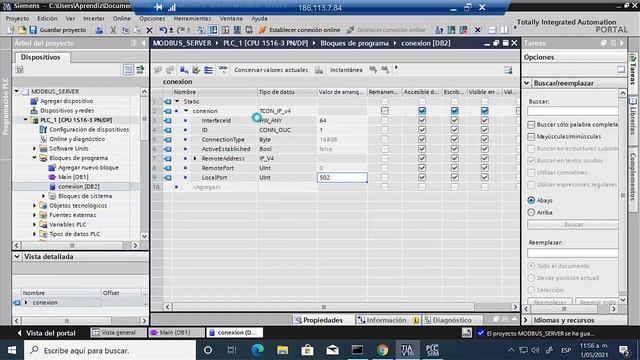
Task: Click the Print icon in main toolbar
Action: [99, 30]
